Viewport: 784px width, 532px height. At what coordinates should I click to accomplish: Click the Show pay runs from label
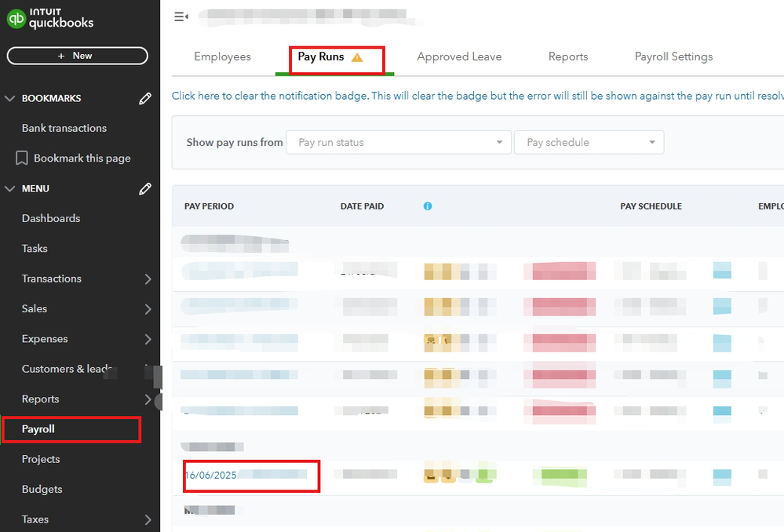[x=235, y=143]
